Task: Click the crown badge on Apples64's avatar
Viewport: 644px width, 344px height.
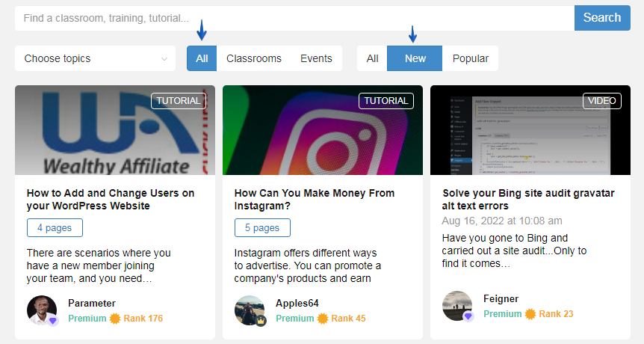Action: pos(261,321)
